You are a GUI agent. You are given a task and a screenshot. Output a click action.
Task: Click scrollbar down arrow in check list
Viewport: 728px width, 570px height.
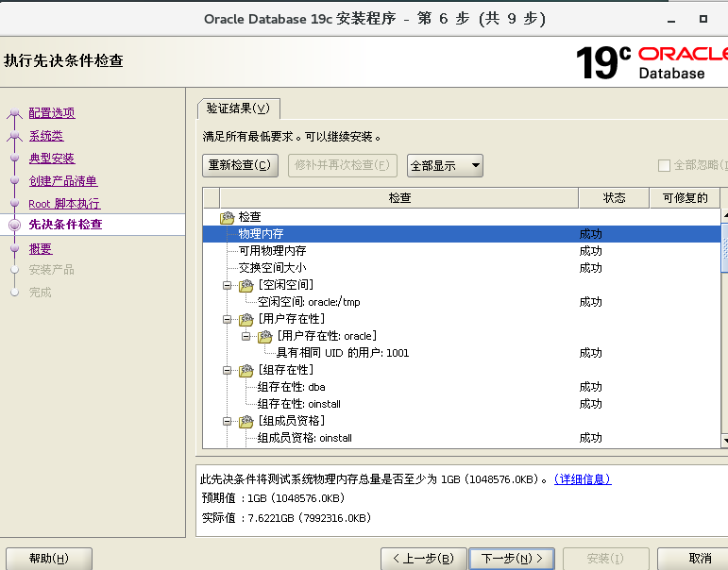click(725, 440)
